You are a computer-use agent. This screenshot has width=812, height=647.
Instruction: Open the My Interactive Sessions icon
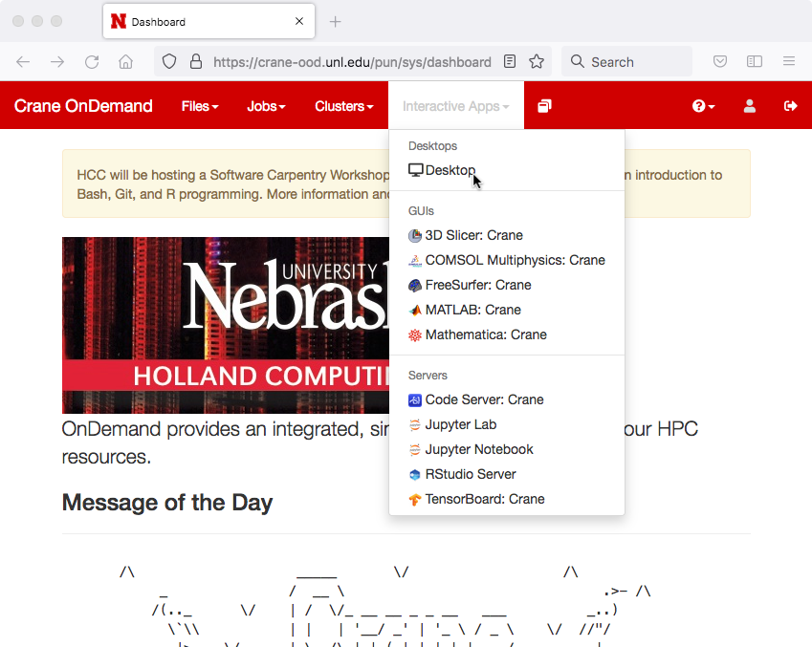[544, 106]
